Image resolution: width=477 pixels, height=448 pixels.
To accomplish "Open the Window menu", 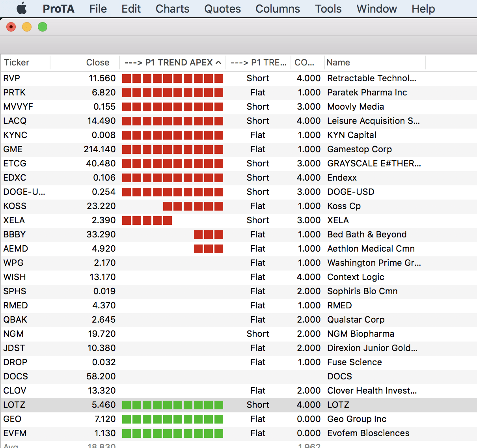I will point(376,9).
